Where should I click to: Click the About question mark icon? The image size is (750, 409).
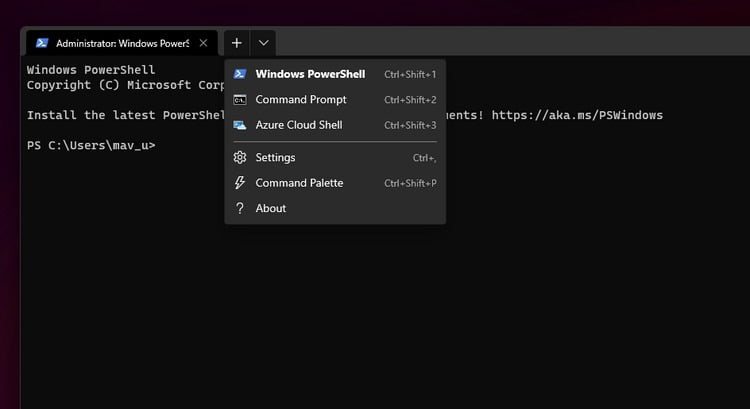pos(240,208)
